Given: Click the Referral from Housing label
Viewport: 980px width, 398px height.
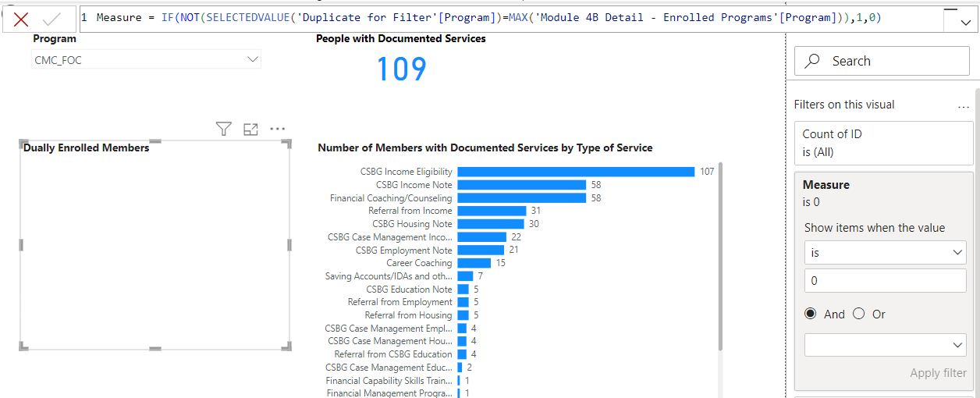Looking at the screenshot, I should 408,315.
